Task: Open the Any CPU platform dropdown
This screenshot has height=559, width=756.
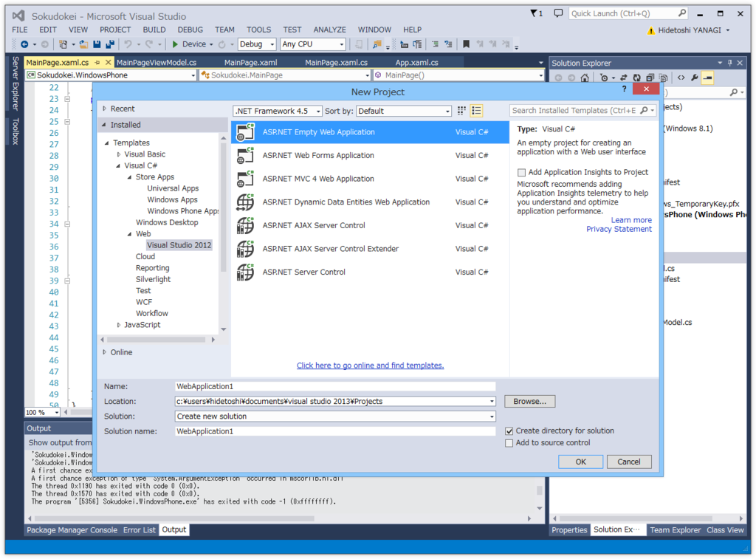Action: pyautogui.click(x=313, y=44)
